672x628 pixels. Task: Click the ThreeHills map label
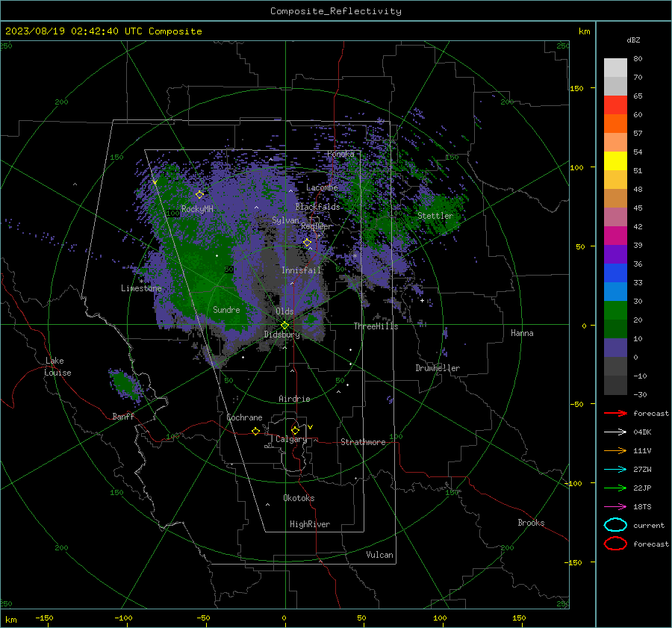(376, 326)
